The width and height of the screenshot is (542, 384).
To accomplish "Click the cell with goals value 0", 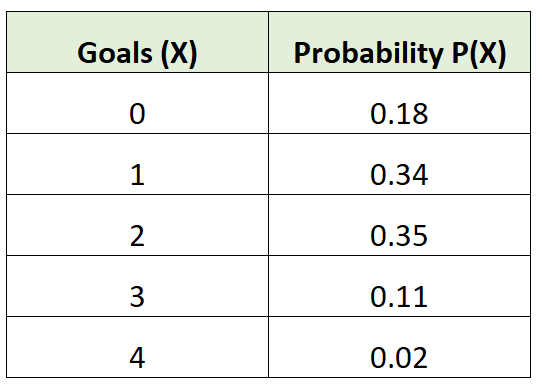I will coord(137,103).
